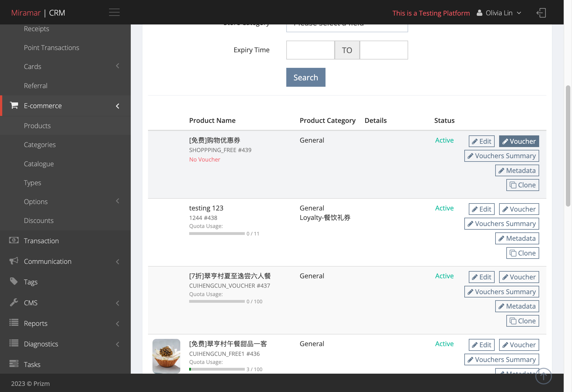The image size is (572, 392).
Task: Click the user avatar icon beside Olivia Lin
Action: [479, 13]
